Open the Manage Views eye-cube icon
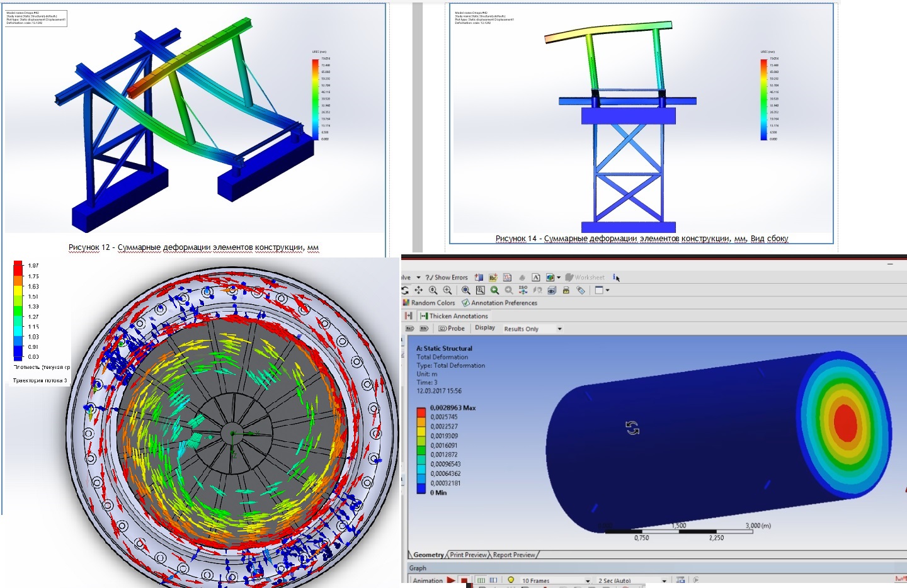 tap(552, 290)
